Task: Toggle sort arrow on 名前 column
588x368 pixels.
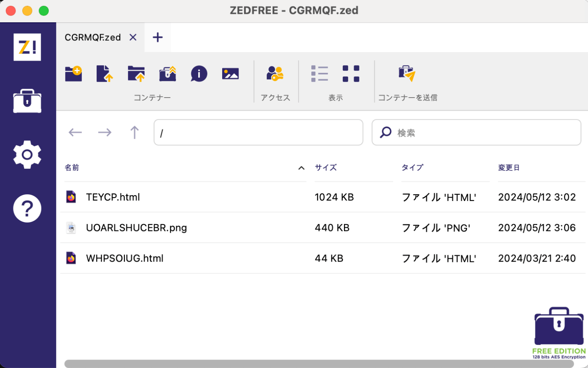Action: pyautogui.click(x=301, y=168)
